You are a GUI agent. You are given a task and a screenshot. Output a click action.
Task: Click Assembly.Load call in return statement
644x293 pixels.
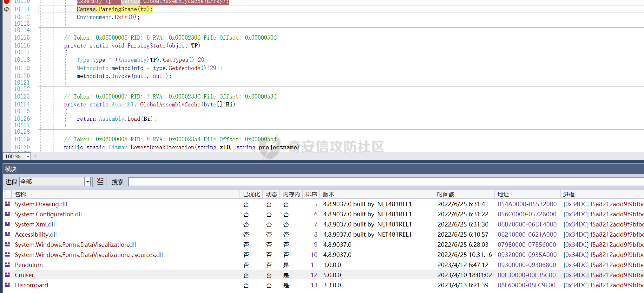(120, 119)
